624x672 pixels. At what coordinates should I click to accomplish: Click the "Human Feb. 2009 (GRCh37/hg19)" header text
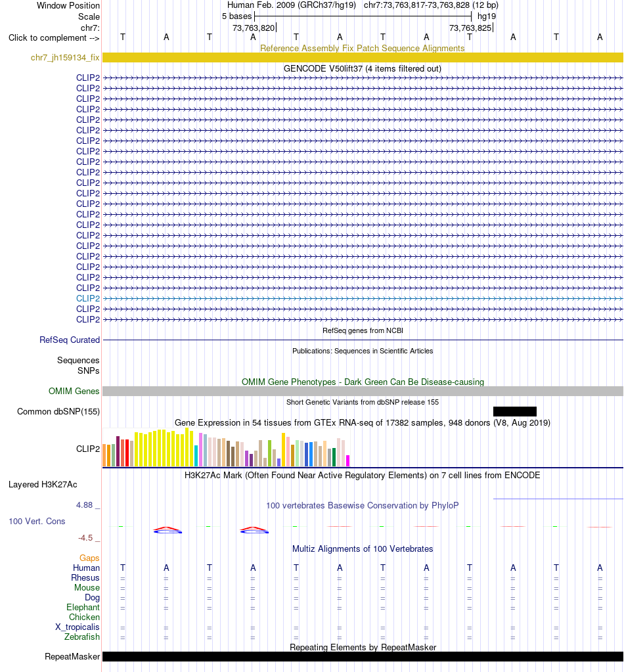tap(292, 5)
